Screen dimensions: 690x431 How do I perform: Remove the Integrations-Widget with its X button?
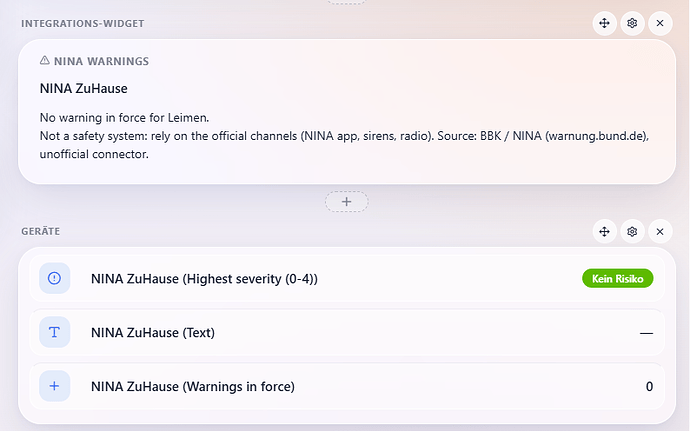point(660,23)
